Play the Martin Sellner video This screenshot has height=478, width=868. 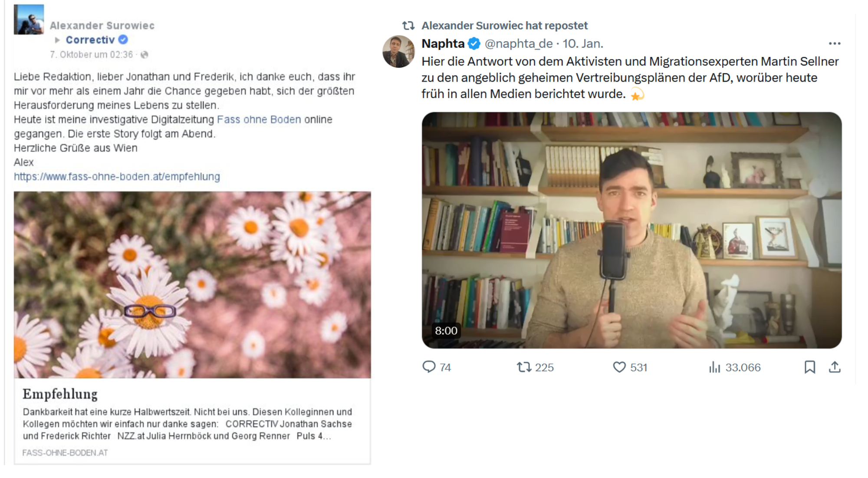click(x=631, y=230)
